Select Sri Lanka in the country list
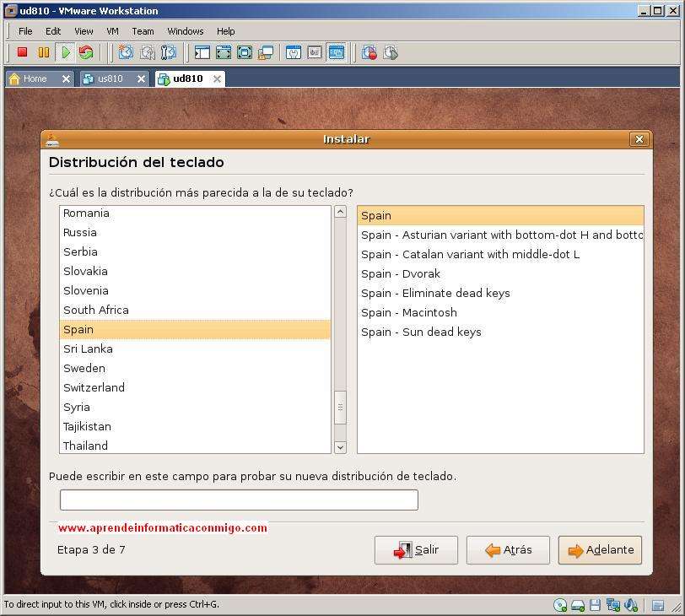This screenshot has width=685, height=616. [x=195, y=349]
